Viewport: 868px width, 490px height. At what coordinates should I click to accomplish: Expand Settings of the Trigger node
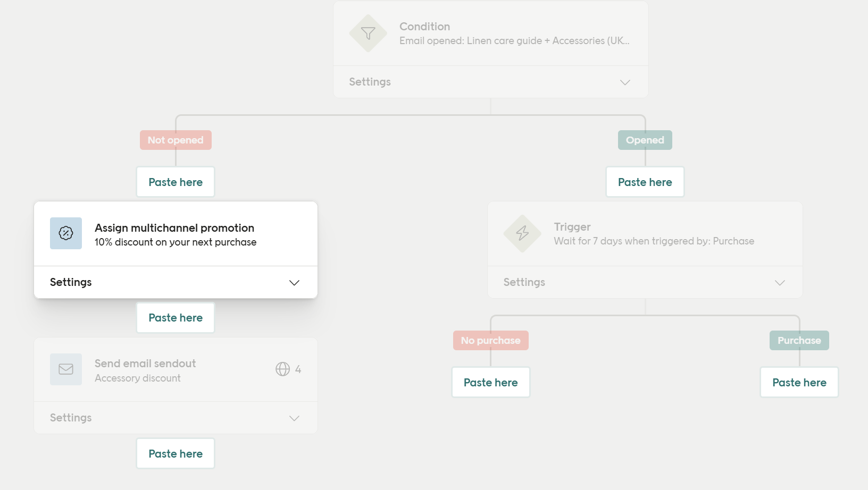click(780, 283)
